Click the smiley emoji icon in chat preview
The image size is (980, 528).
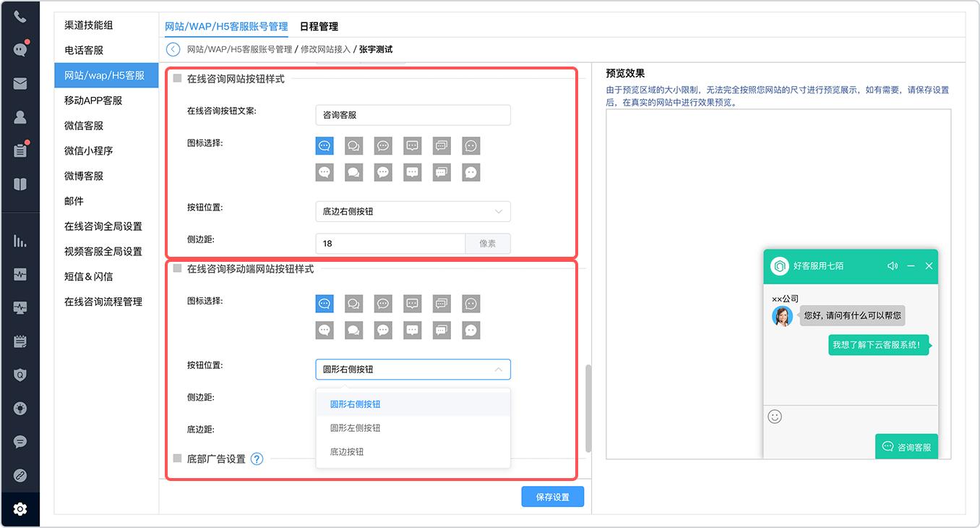pos(775,417)
